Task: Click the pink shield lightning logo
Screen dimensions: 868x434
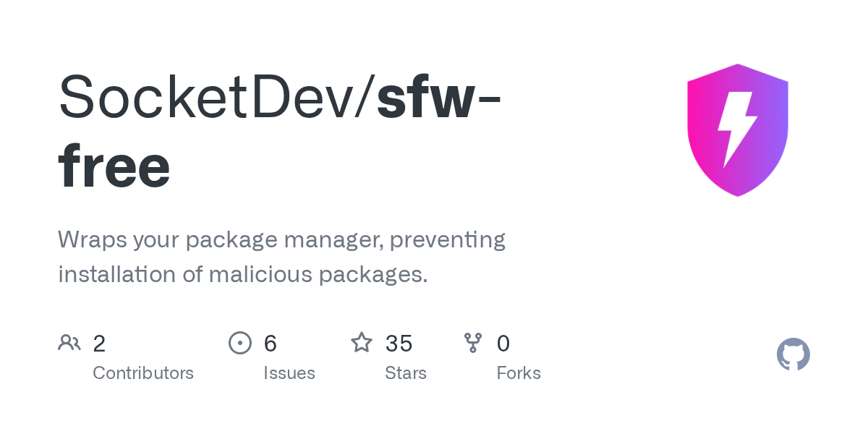Action: point(737,130)
